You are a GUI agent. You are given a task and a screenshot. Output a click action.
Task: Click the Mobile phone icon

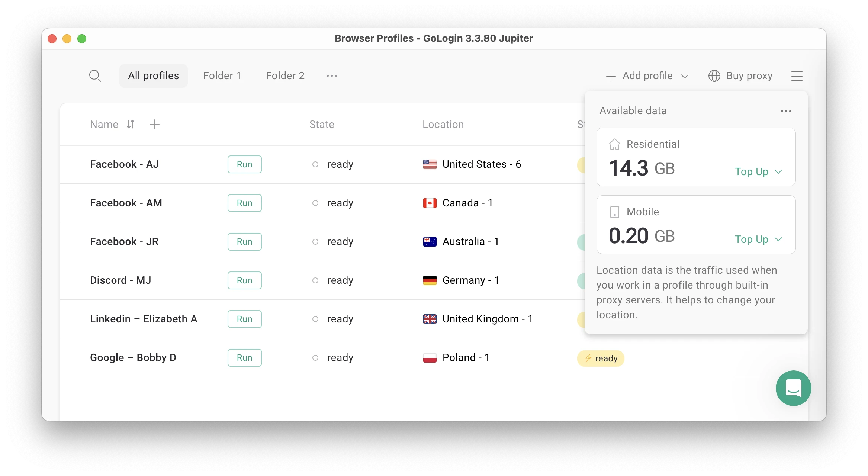point(614,212)
